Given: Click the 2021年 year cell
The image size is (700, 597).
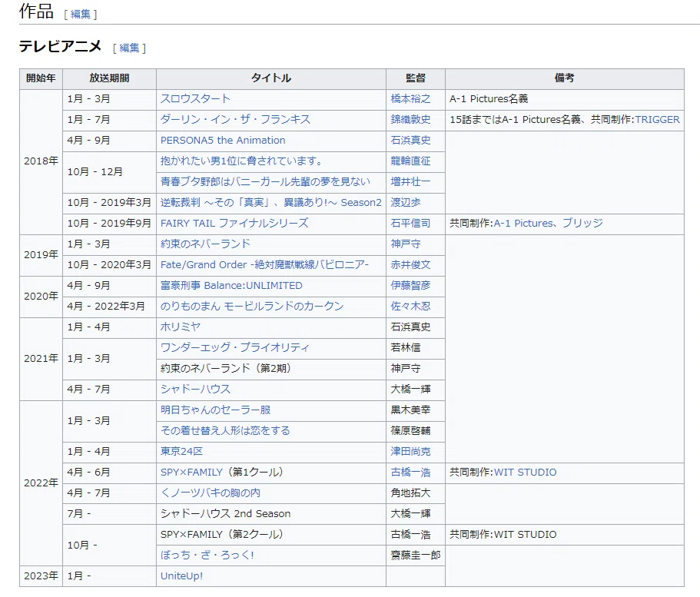Looking at the screenshot, I should 41,359.
